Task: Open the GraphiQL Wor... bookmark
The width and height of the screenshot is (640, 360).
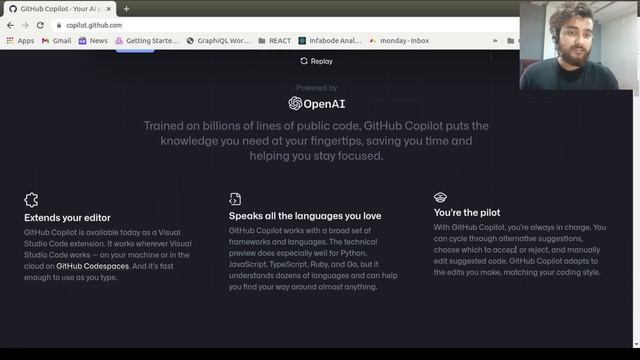Action: [218, 41]
